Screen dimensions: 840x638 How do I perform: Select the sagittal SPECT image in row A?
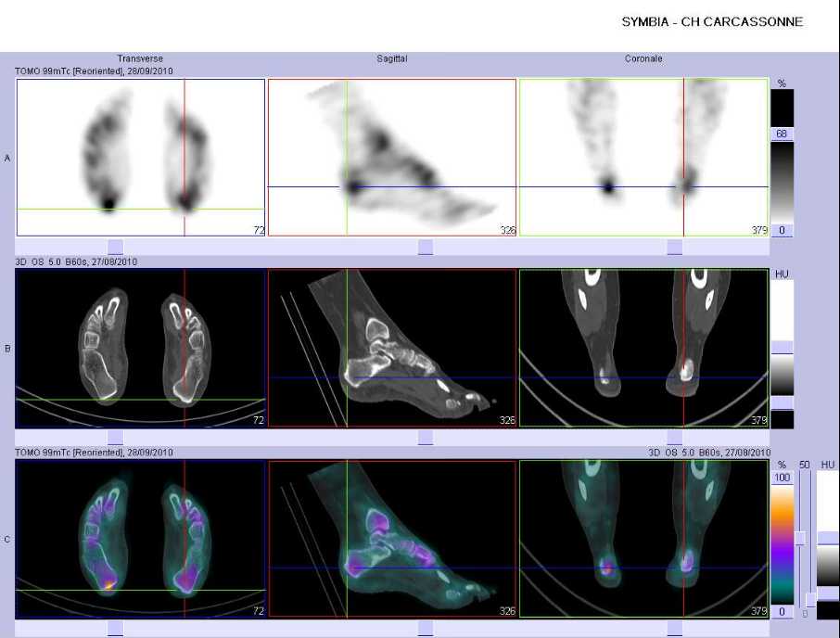pos(392,158)
